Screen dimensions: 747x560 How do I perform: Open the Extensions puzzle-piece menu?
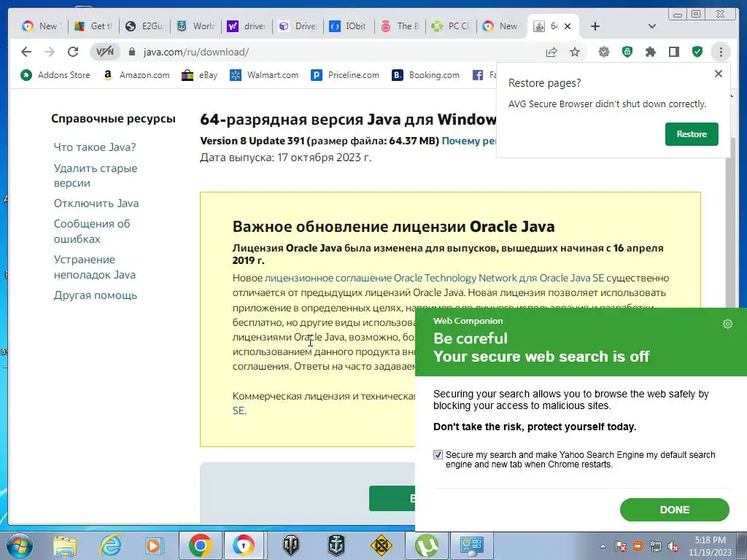coord(651,52)
